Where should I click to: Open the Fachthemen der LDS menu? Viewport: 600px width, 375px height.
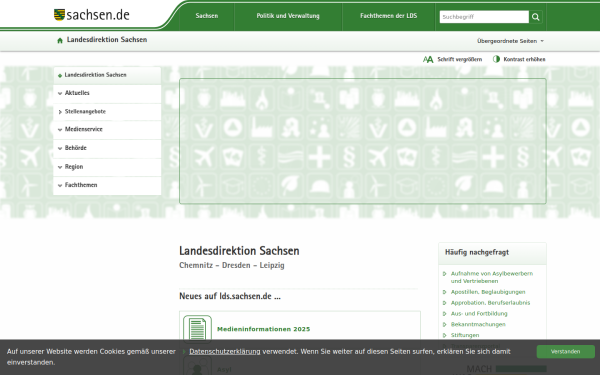[x=388, y=16]
